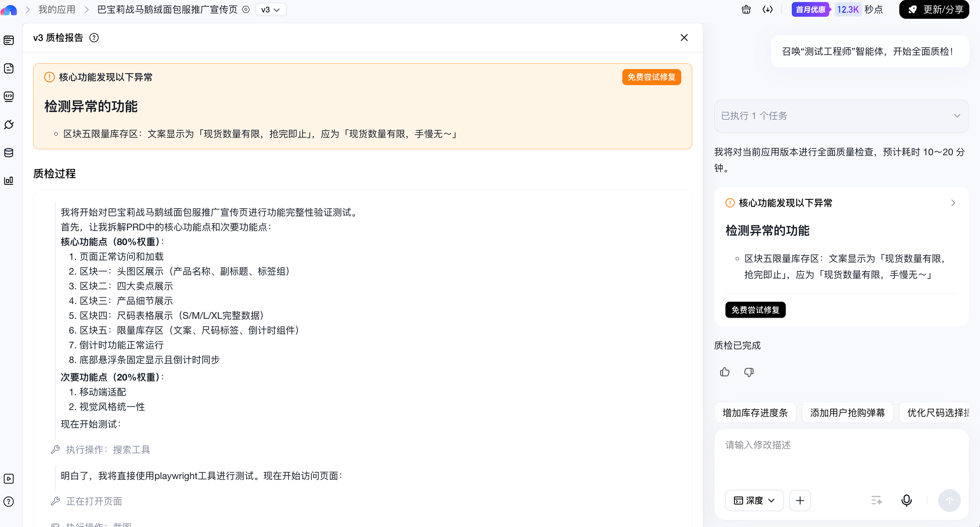Give a thumbs up to the 质检 result

(x=725, y=372)
